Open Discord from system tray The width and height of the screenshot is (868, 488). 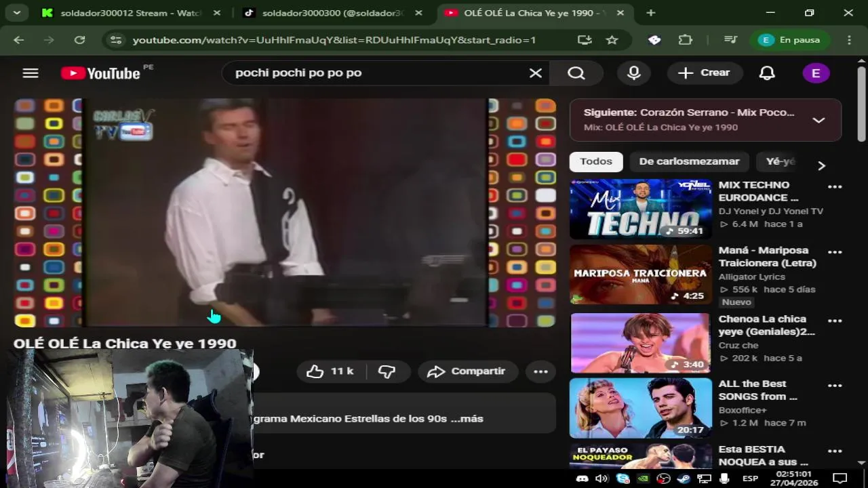coord(581,479)
